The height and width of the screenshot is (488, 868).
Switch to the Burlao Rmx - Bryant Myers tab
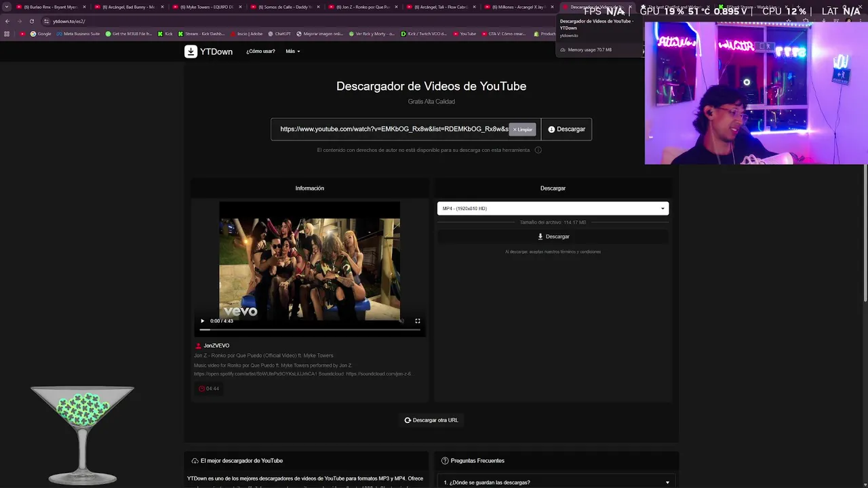point(51,7)
